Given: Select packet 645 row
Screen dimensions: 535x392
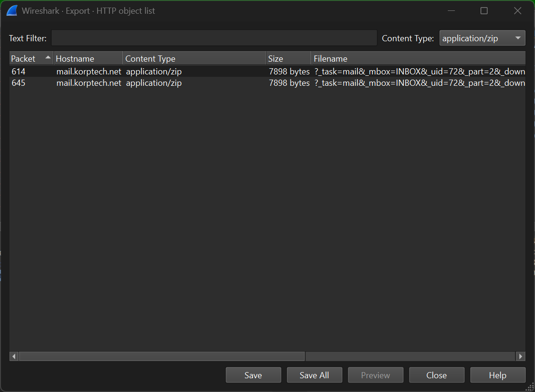Looking at the screenshot, I should (267, 83).
